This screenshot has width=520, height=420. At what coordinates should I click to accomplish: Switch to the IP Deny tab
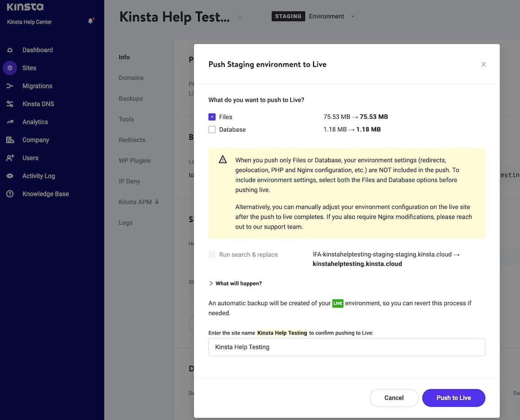pyautogui.click(x=130, y=181)
